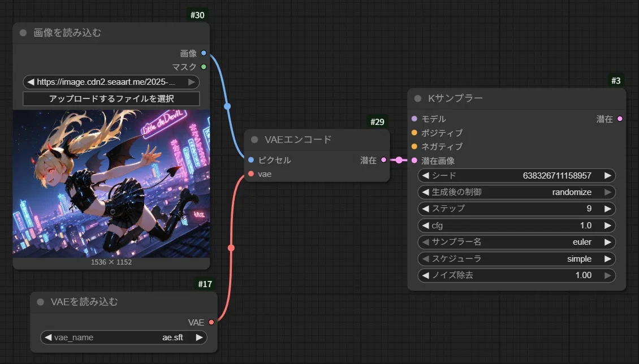Image resolution: width=639 pixels, height=364 pixels.
Task: Click the 画像 output port on image loader
Action: (x=204, y=54)
